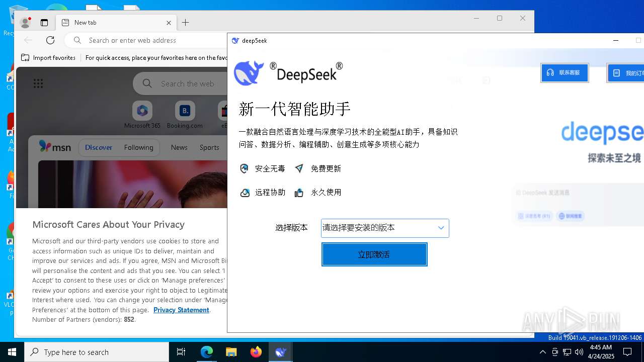644x362 pixels.
Task: Open Task View on the taskbar
Action: (x=181, y=352)
